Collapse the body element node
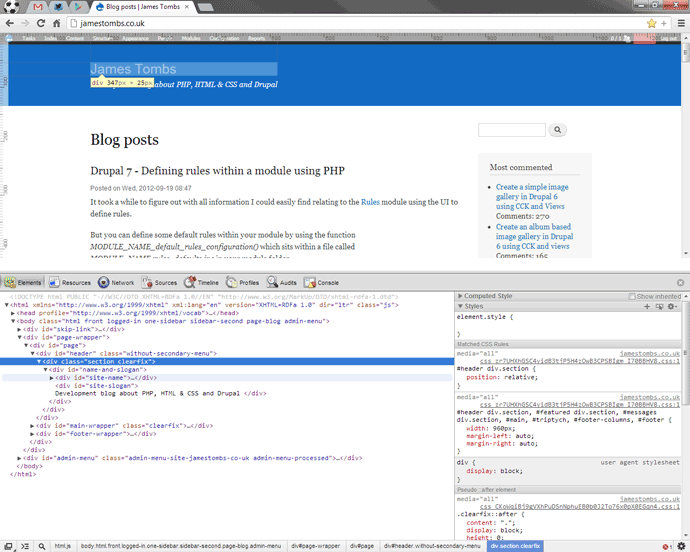690x552 pixels. coord(13,321)
